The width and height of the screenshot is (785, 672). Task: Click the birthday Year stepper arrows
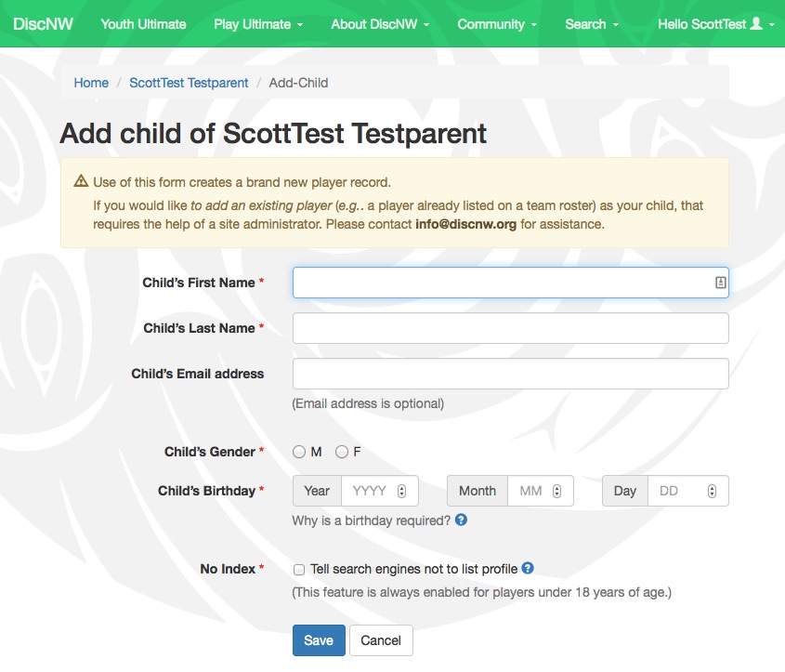(401, 491)
